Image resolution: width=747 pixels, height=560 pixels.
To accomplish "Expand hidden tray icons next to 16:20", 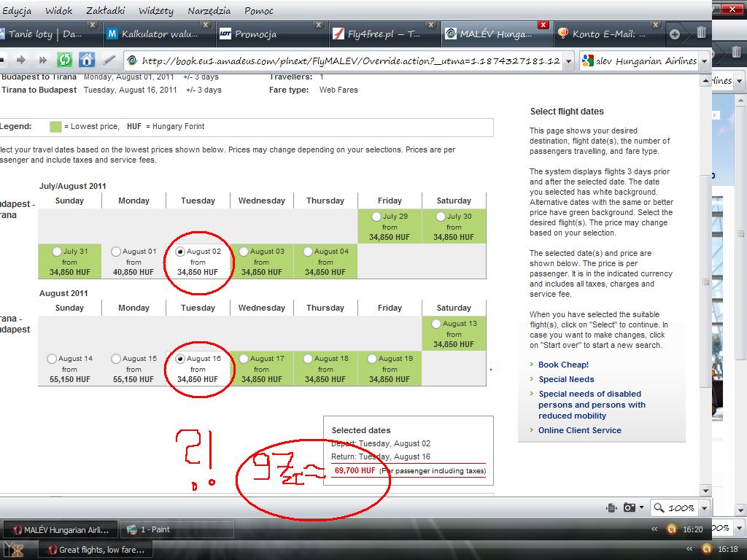I will point(654,529).
